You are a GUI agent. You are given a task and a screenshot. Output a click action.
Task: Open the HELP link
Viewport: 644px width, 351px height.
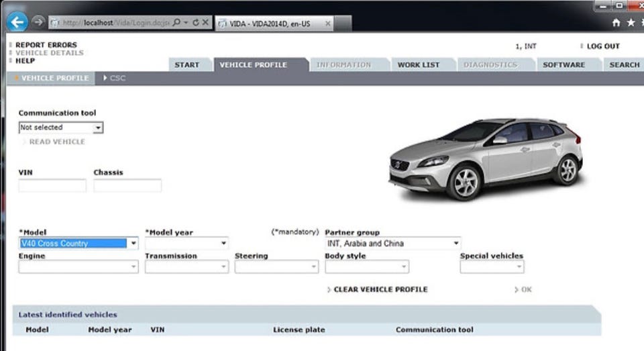click(25, 60)
